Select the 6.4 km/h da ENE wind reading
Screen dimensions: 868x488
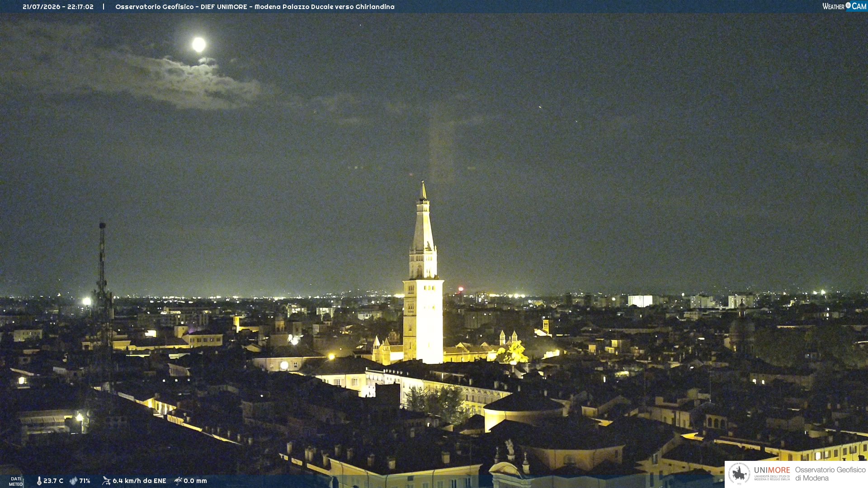tap(139, 481)
